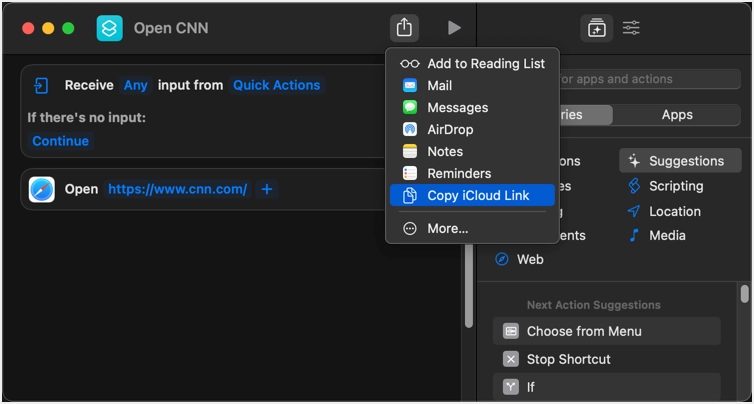Select the Scripting category

pos(675,186)
